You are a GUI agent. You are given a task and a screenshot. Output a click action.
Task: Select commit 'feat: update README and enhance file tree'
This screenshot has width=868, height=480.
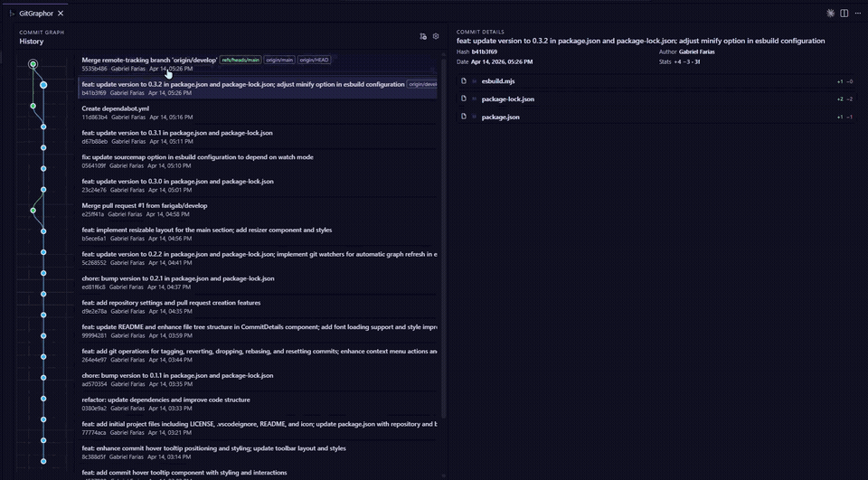[x=258, y=331]
